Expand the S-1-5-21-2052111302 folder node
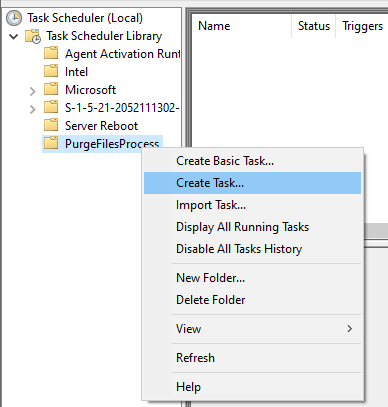 point(32,109)
